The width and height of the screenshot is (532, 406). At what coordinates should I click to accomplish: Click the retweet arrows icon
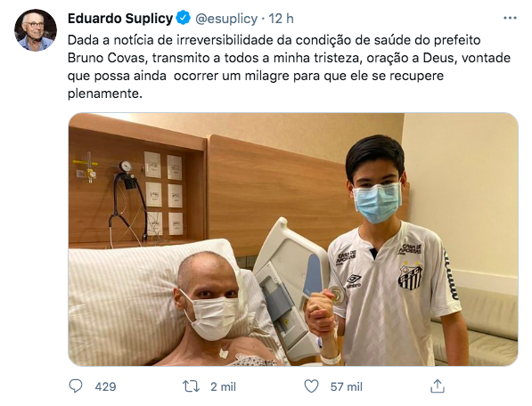point(191,386)
